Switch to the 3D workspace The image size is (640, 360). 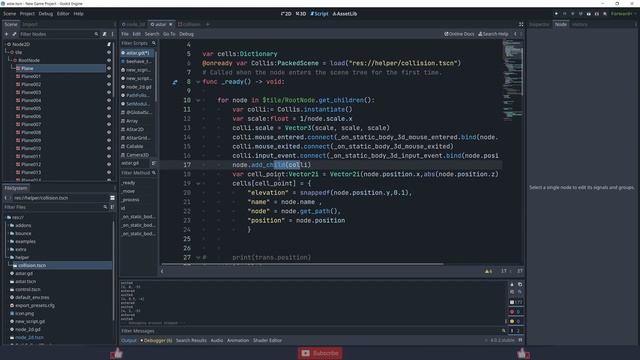pyautogui.click(x=301, y=14)
